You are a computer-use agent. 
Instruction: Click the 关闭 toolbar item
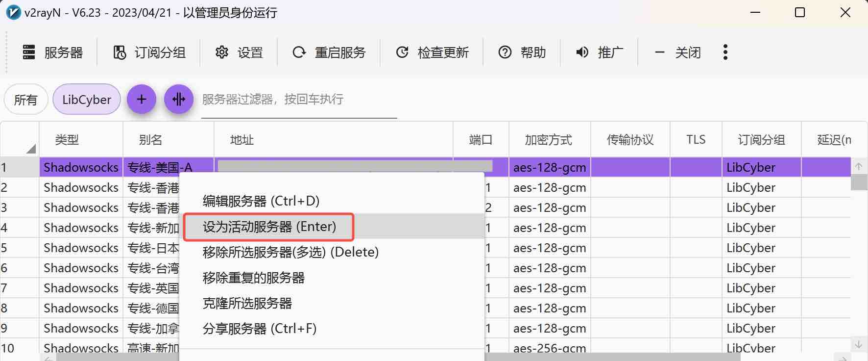click(x=678, y=52)
